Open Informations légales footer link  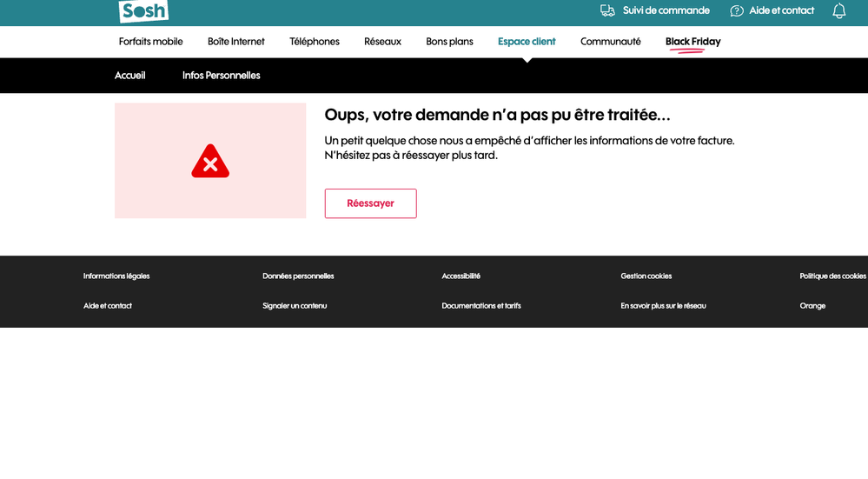(x=116, y=276)
